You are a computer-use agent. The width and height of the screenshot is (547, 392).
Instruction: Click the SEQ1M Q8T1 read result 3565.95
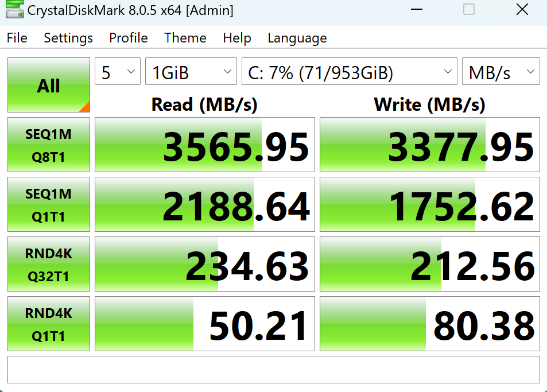tap(205, 145)
